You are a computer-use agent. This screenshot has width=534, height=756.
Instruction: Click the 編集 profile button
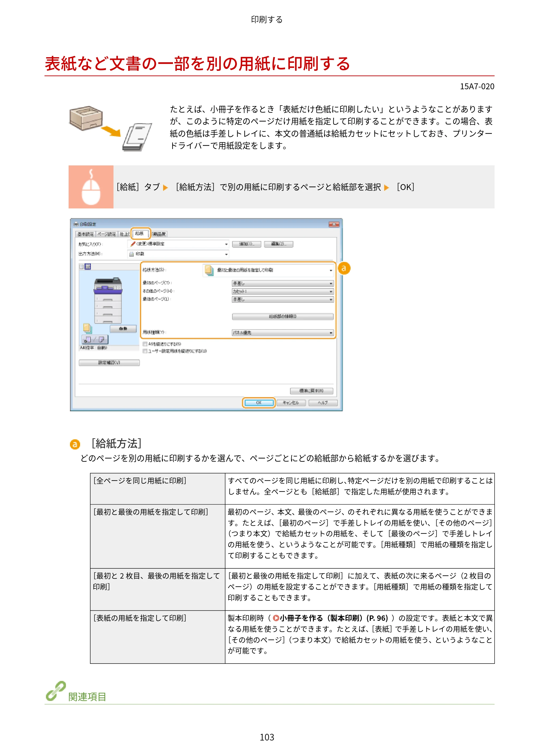[278, 244]
